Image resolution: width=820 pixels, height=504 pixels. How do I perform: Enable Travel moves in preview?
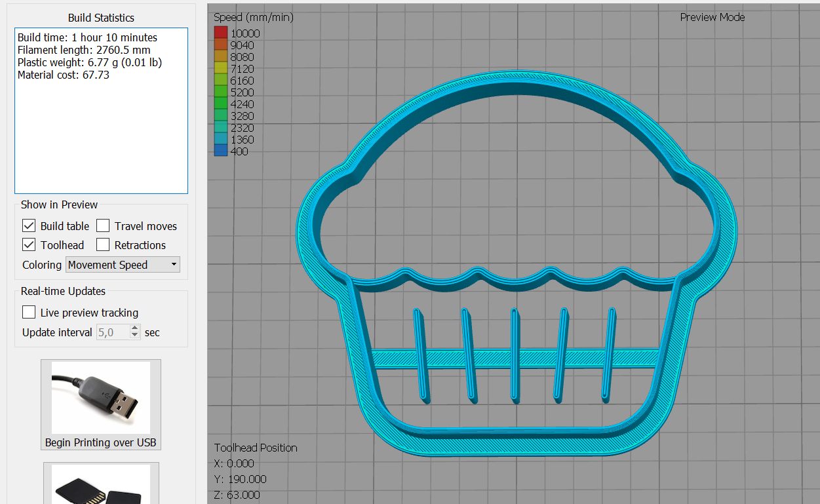click(103, 225)
